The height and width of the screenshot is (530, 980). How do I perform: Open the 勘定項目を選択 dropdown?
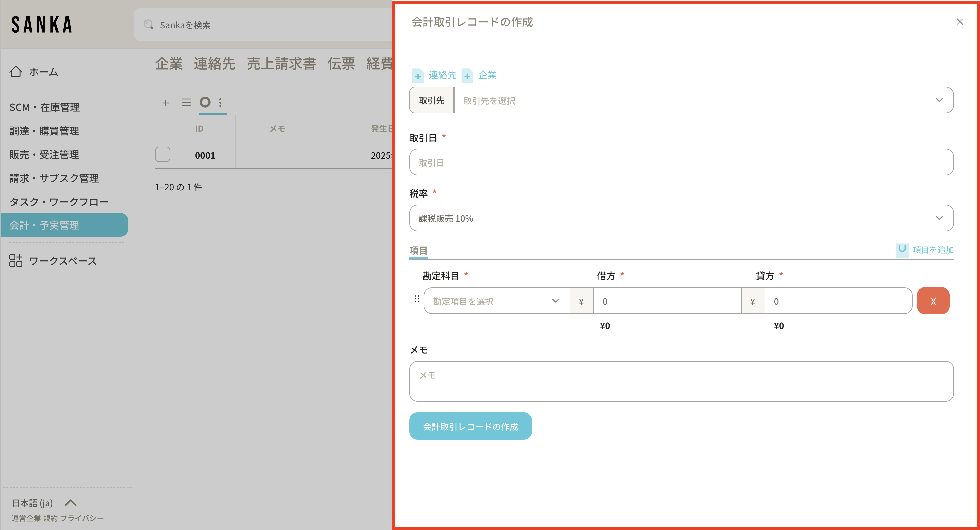point(496,301)
